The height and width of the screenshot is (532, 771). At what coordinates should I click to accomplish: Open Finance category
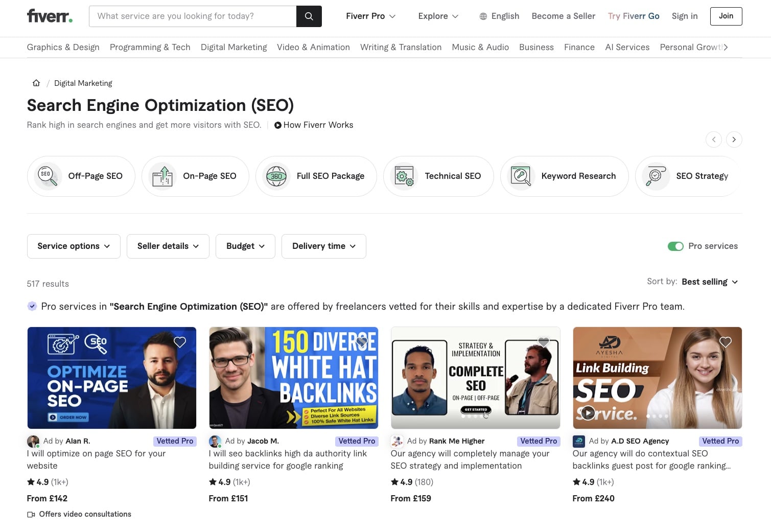579,47
